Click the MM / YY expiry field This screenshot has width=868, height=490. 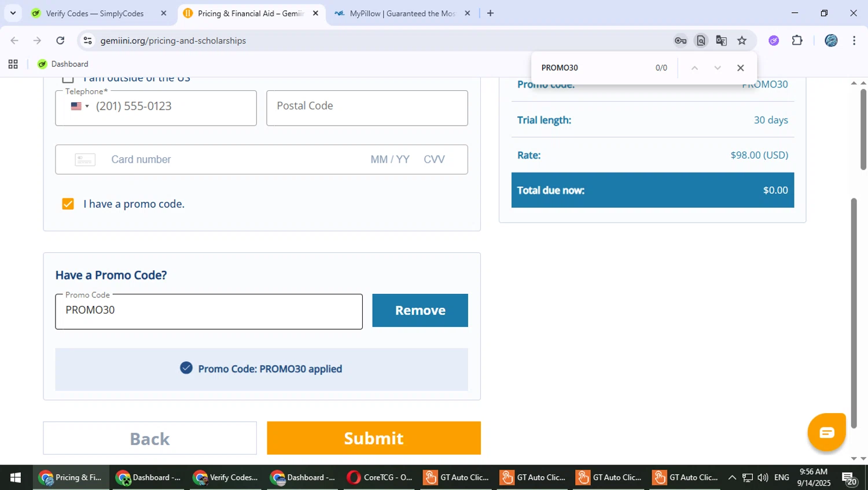(x=390, y=160)
